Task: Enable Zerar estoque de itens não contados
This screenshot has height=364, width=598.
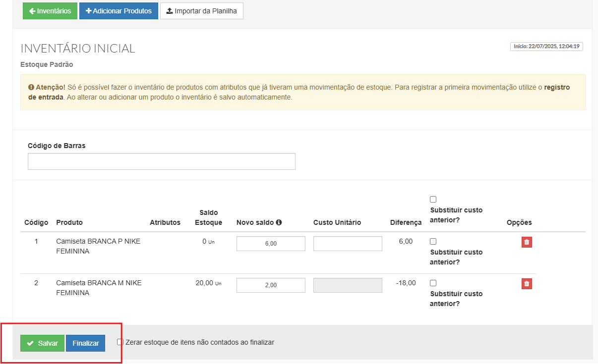Action: pos(120,342)
